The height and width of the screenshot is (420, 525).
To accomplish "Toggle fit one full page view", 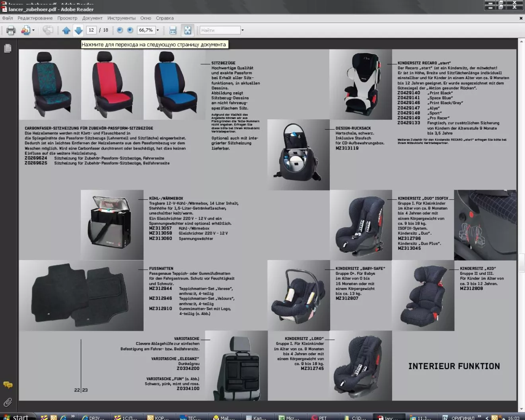I will click(x=187, y=30).
